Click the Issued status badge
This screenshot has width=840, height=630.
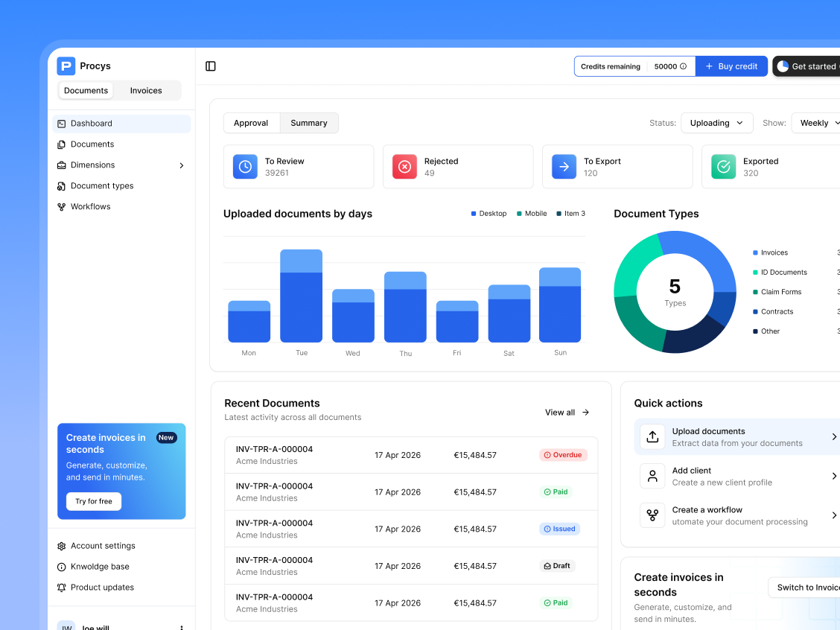pyautogui.click(x=559, y=529)
